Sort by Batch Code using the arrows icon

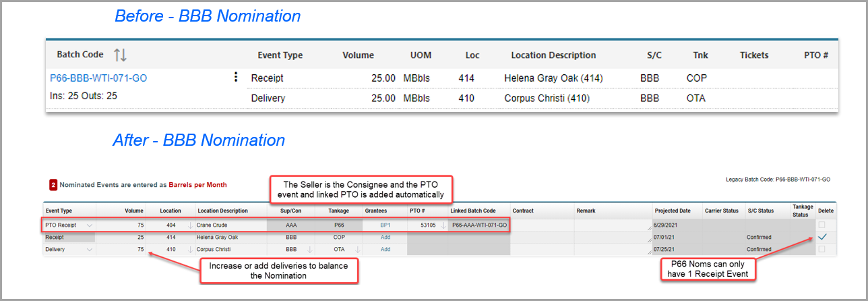[x=121, y=55]
